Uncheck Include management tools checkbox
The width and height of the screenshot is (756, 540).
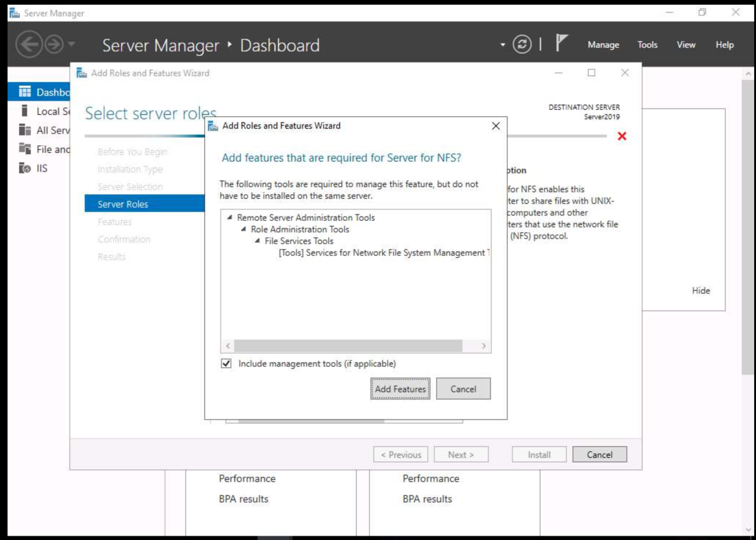pyautogui.click(x=226, y=364)
